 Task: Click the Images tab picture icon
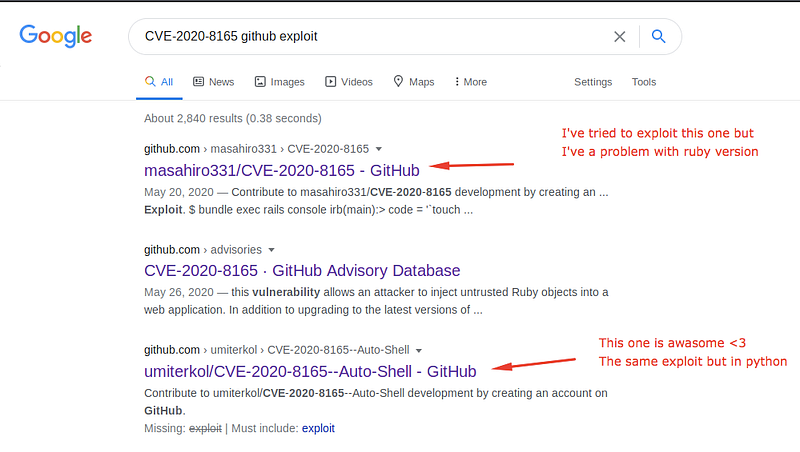click(x=260, y=82)
